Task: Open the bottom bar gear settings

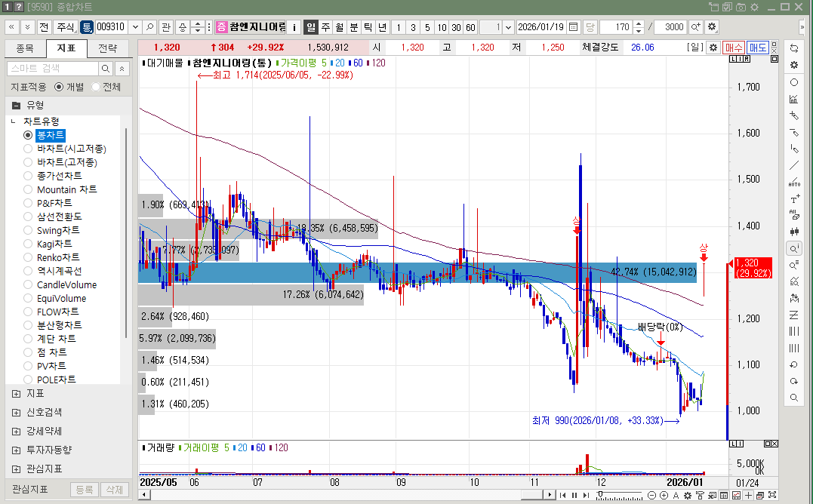Action: click(x=688, y=495)
